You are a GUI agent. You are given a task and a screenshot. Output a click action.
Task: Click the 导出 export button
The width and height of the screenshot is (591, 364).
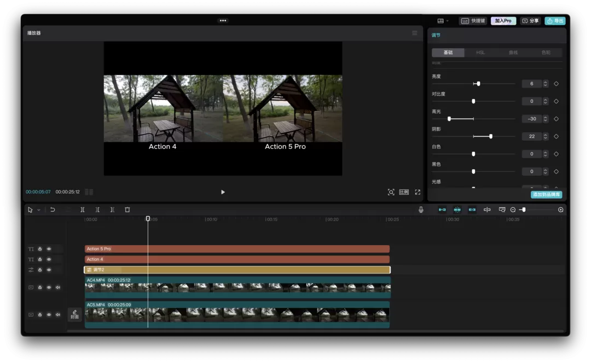coord(555,21)
